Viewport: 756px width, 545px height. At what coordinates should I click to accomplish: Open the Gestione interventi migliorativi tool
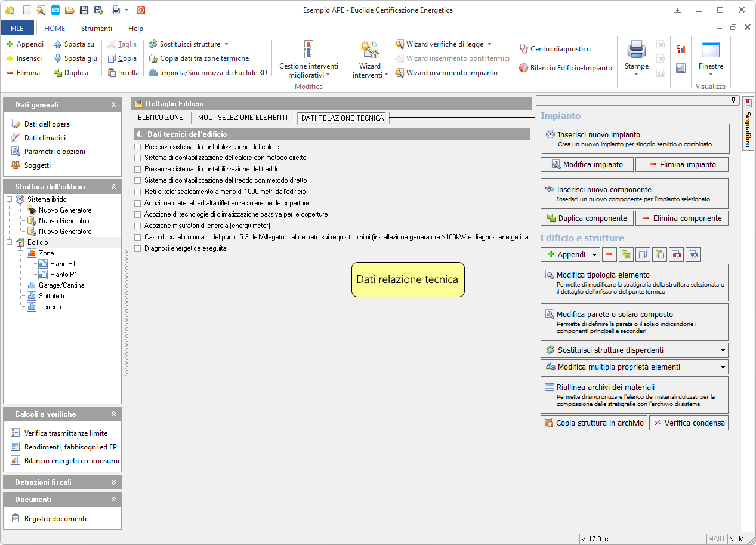tap(308, 60)
